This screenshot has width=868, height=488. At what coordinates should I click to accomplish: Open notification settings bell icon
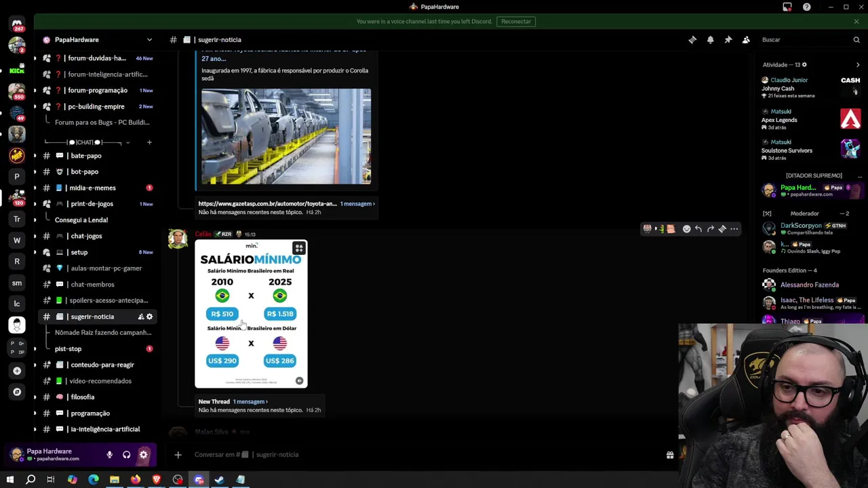coord(710,40)
